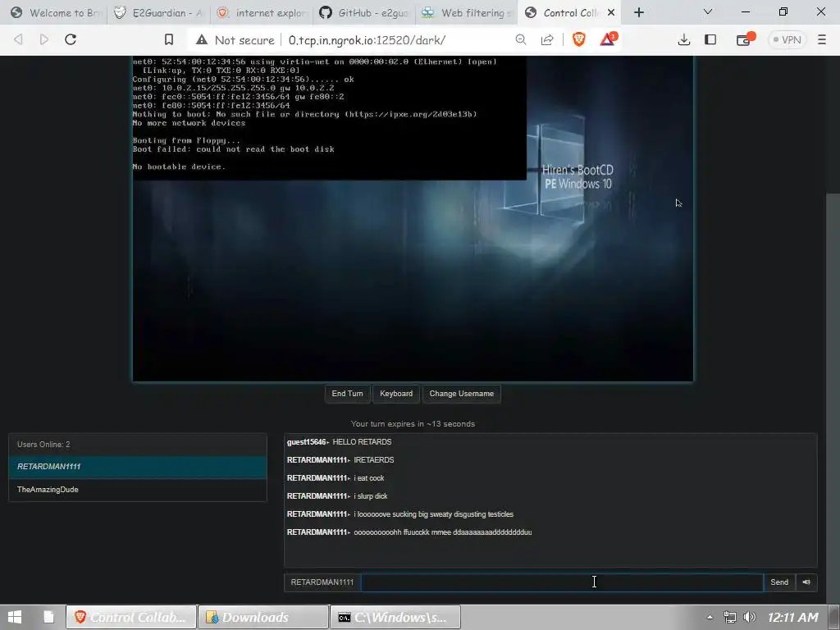
Task: Open the zoom magnifier icon in address bar
Action: pos(521,39)
